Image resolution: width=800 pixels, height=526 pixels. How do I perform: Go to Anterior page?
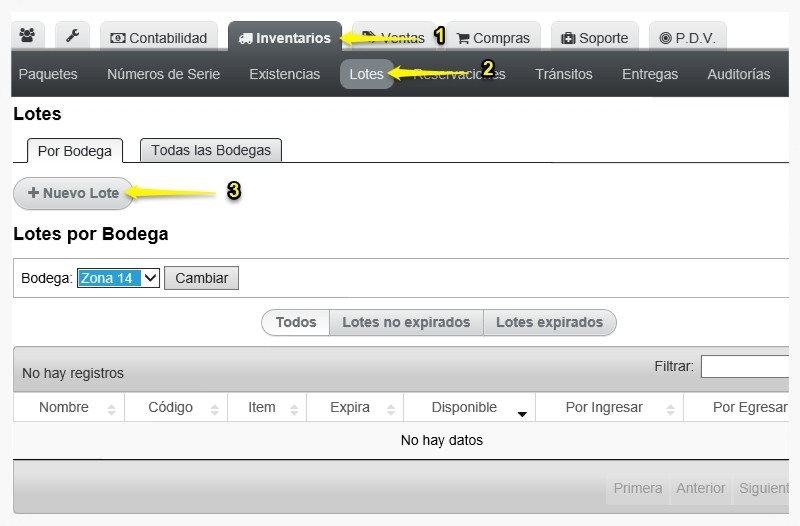tap(701, 488)
